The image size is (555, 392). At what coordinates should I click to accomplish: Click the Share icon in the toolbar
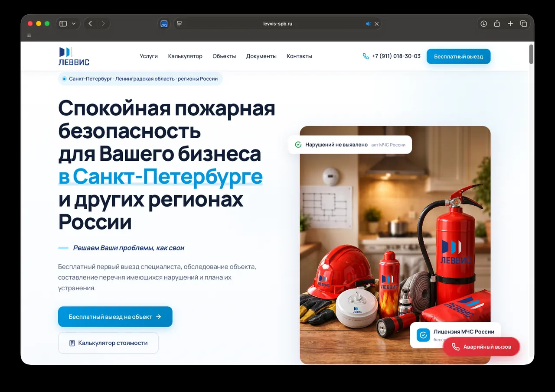coord(497,24)
